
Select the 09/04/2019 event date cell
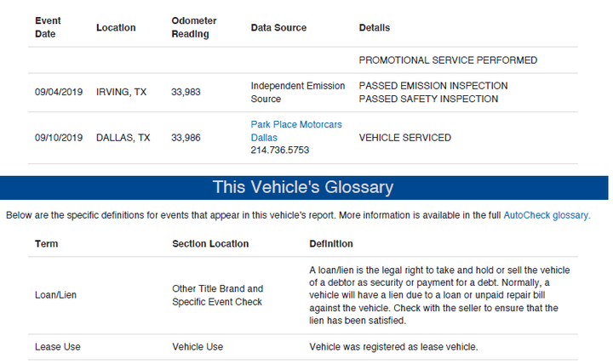59,92
